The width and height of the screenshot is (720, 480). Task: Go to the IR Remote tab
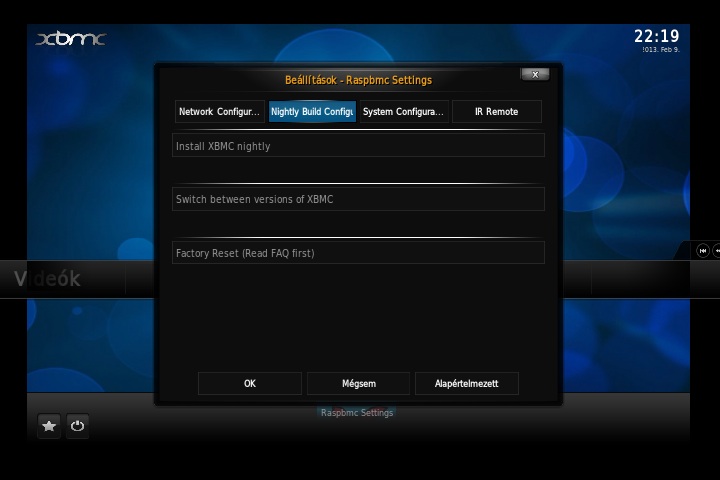click(496, 112)
